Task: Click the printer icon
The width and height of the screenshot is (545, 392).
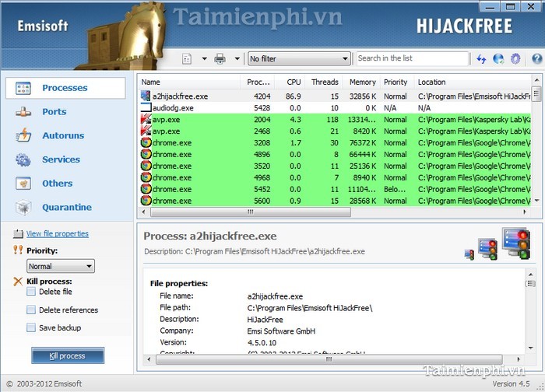Action: pyautogui.click(x=220, y=58)
